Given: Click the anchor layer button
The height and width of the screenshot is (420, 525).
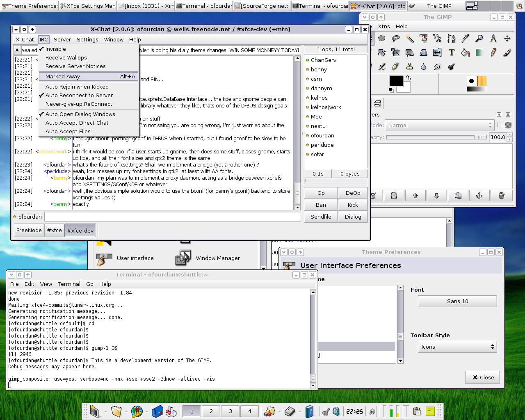Looking at the screenshot, I should pos(479,196).
